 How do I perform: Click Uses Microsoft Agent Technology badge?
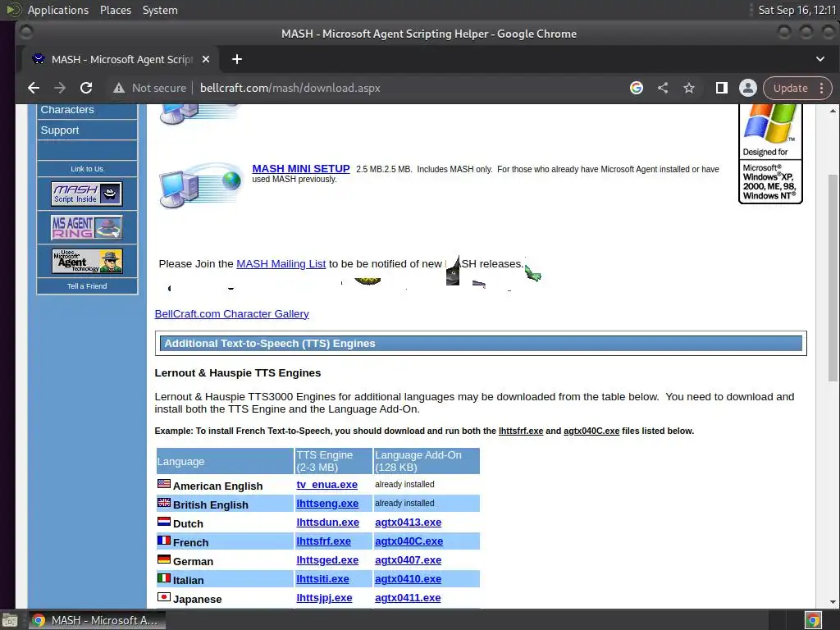[x=87, y=262]
